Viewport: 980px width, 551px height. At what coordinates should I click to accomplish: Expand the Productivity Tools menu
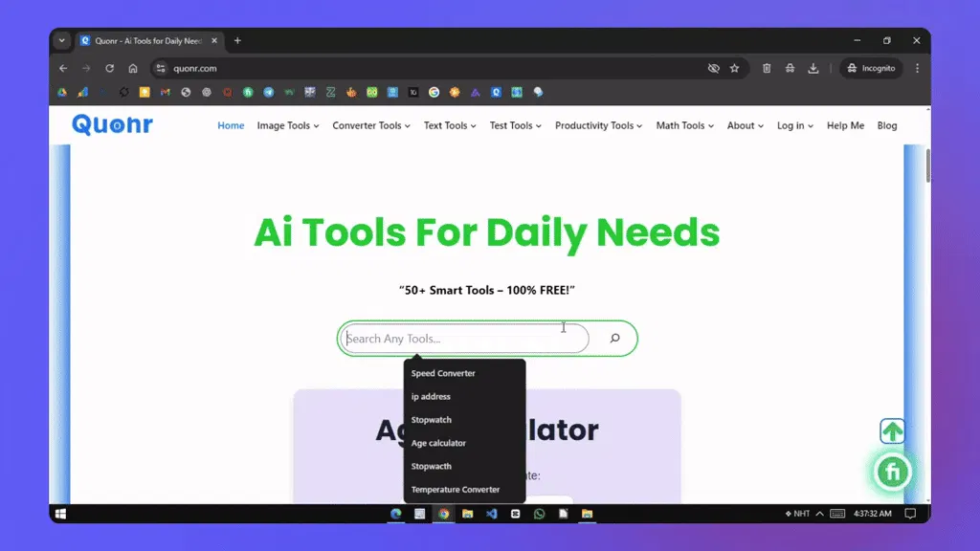[598, 125]
